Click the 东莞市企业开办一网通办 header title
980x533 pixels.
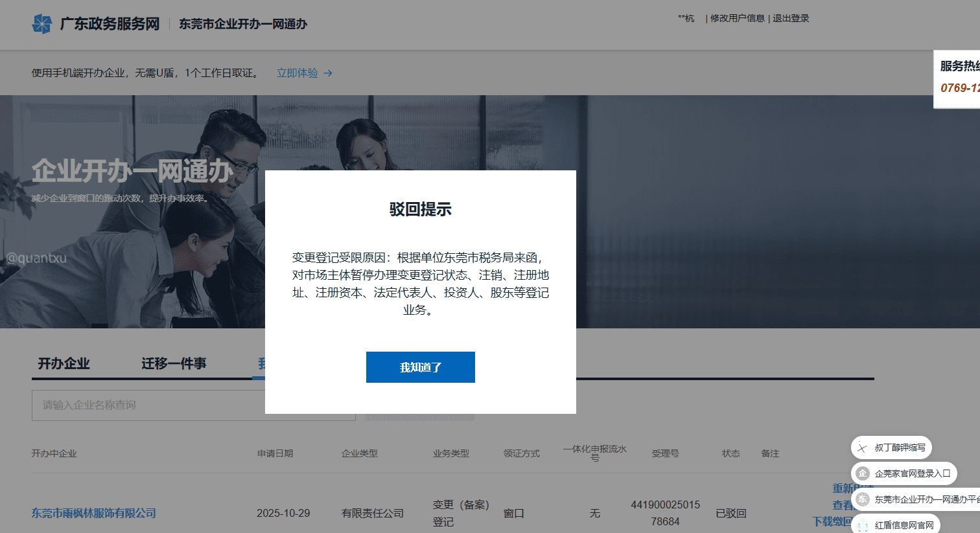[x=243, y=24]
